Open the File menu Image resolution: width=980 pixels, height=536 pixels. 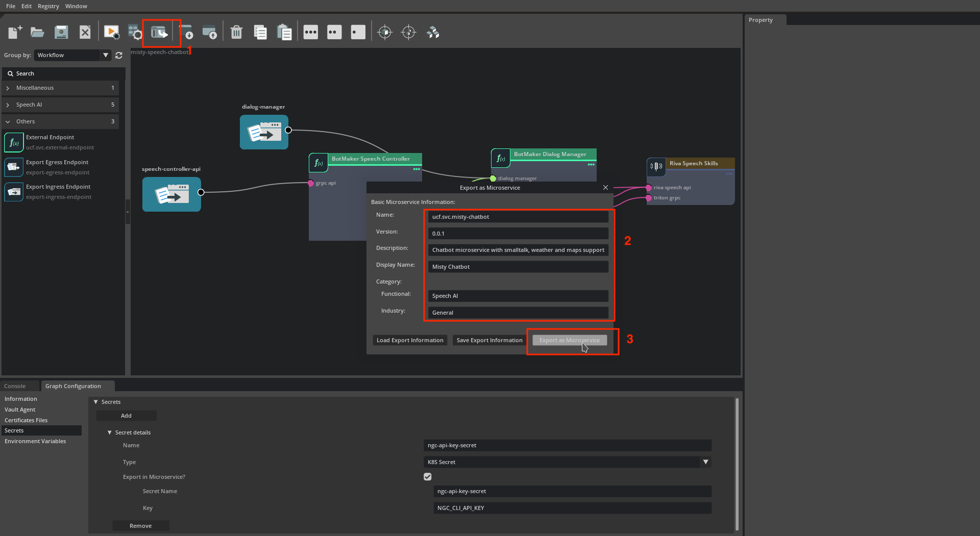(11, 6)
